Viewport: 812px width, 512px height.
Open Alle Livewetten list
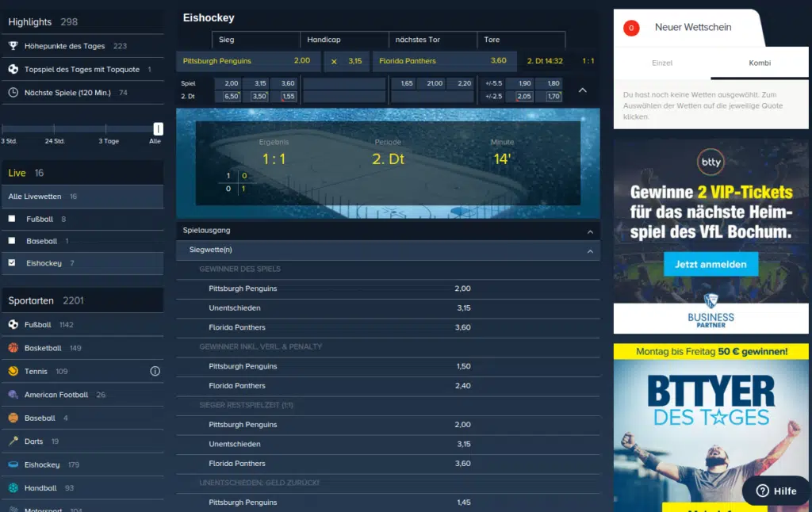click(x=82, y=197)
